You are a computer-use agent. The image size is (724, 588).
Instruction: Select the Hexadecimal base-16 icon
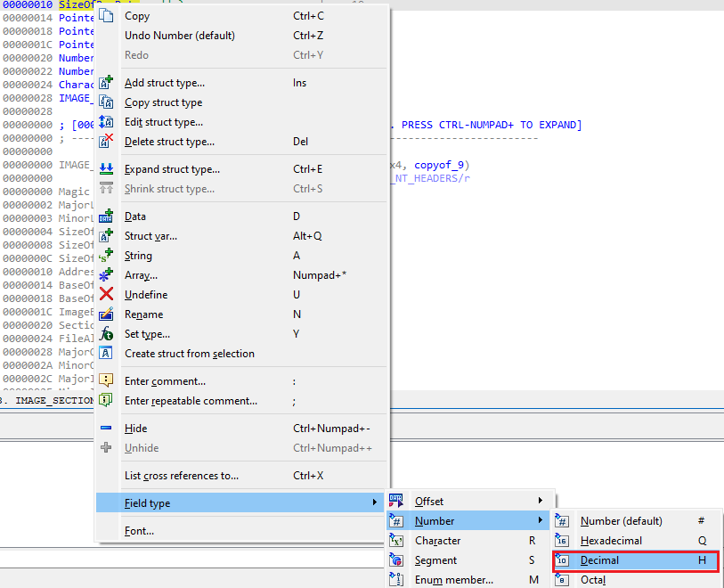(562, 540)
